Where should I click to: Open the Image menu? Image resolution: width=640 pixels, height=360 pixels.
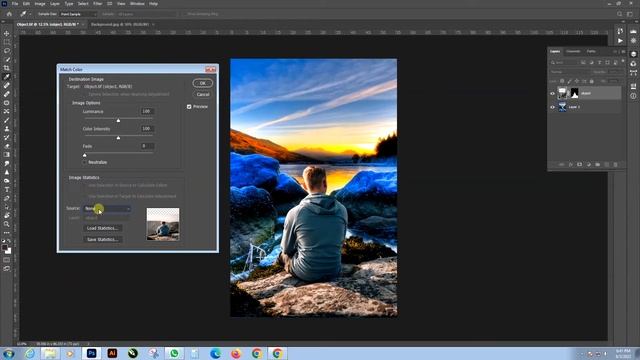(40, 4)
